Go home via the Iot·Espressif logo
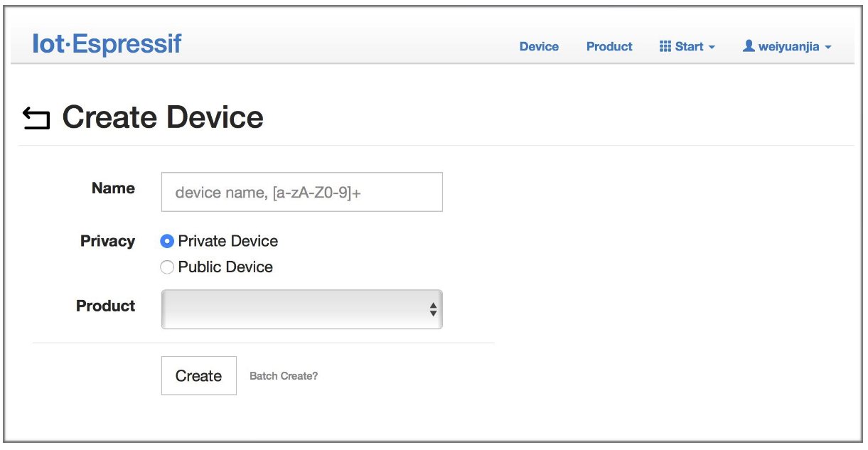868x450 pixels. coord(107,44)
